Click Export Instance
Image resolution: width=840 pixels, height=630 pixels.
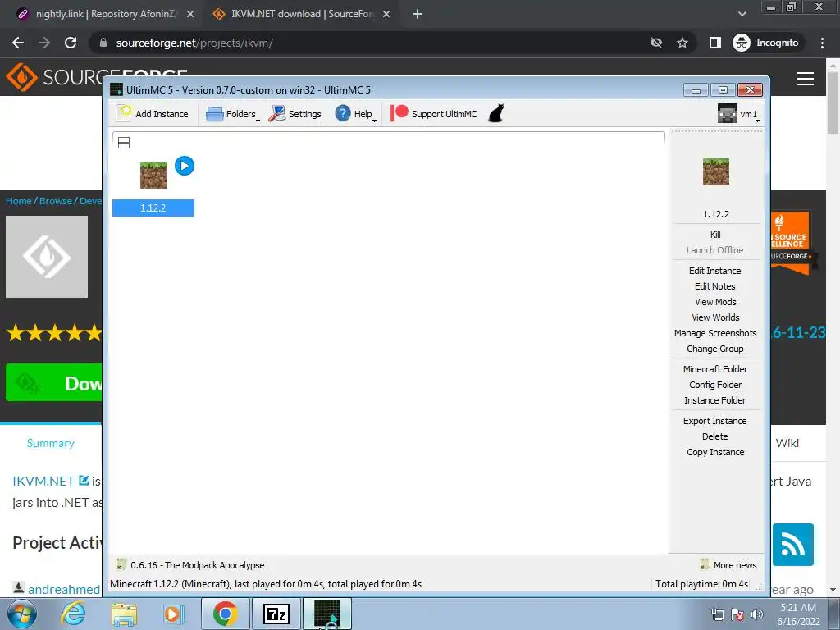pos(715,421)
